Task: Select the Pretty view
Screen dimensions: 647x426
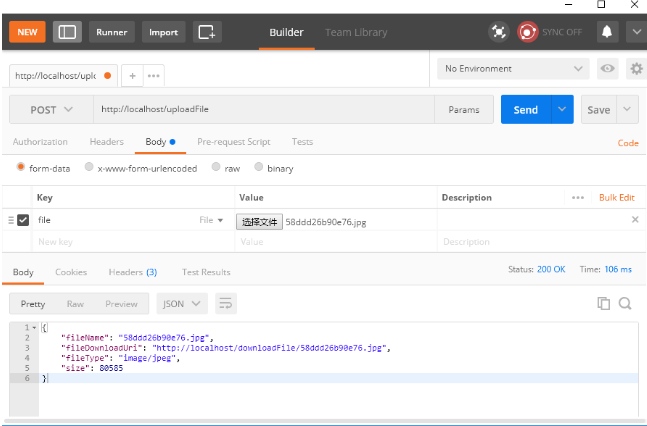Action: pos(33,304)
